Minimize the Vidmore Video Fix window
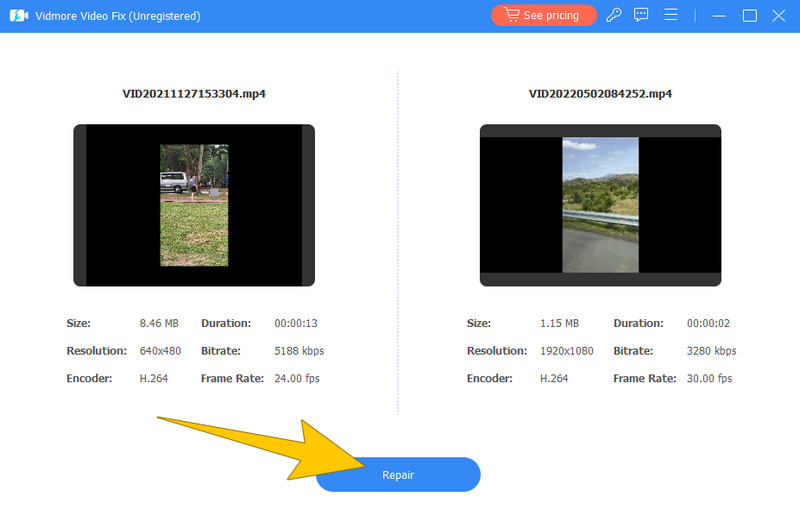800x516 pixels. pos(719,16)
